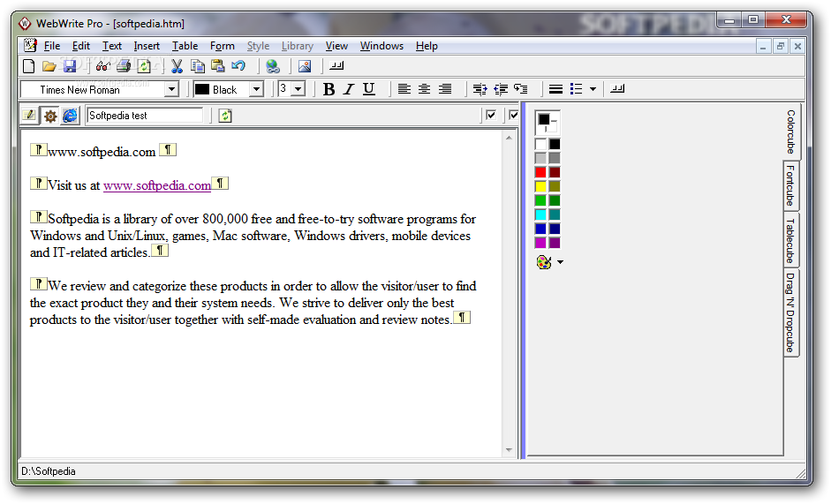The height and width of the screenshot is (504, 831).
Task: Open the Table menu
Action: pos(185,46)
